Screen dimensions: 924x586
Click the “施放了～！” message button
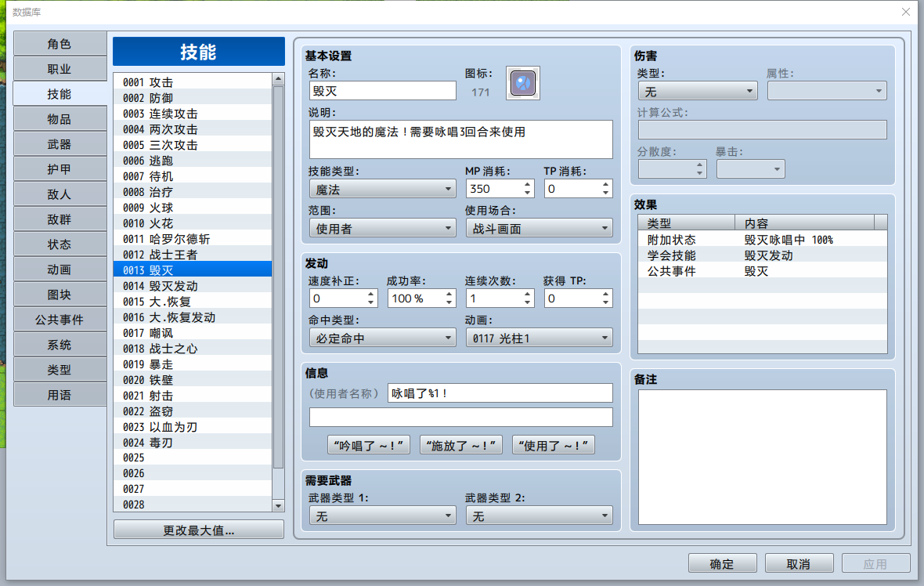(x=460, y=445)
